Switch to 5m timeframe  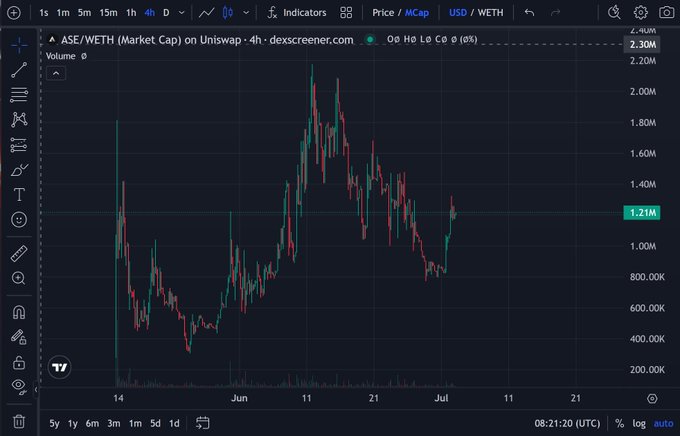pos(85,13)
